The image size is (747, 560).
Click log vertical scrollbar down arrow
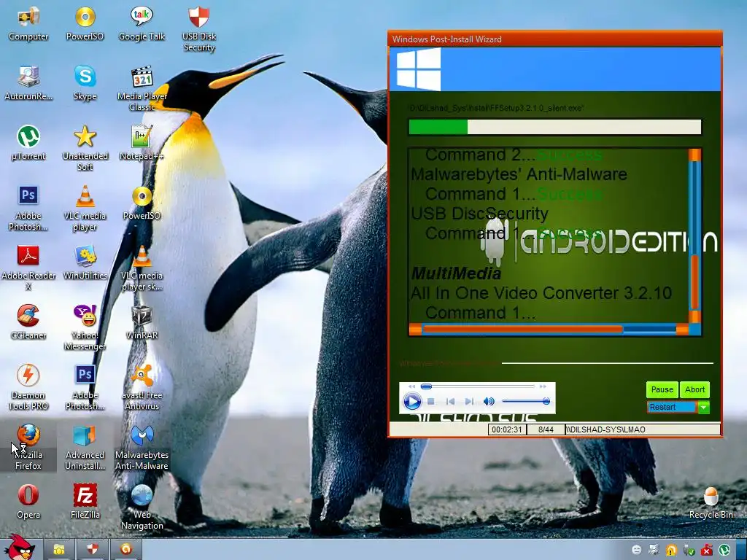click(694, 316)
